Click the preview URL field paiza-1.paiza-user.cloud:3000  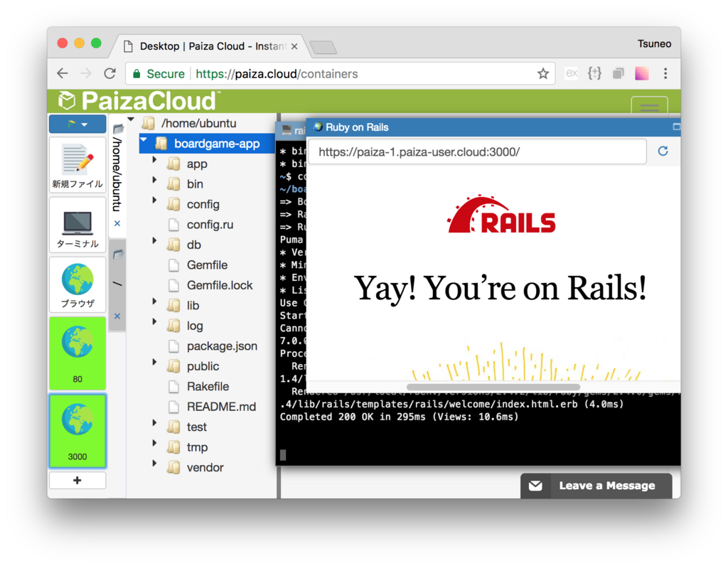point(477,151)
